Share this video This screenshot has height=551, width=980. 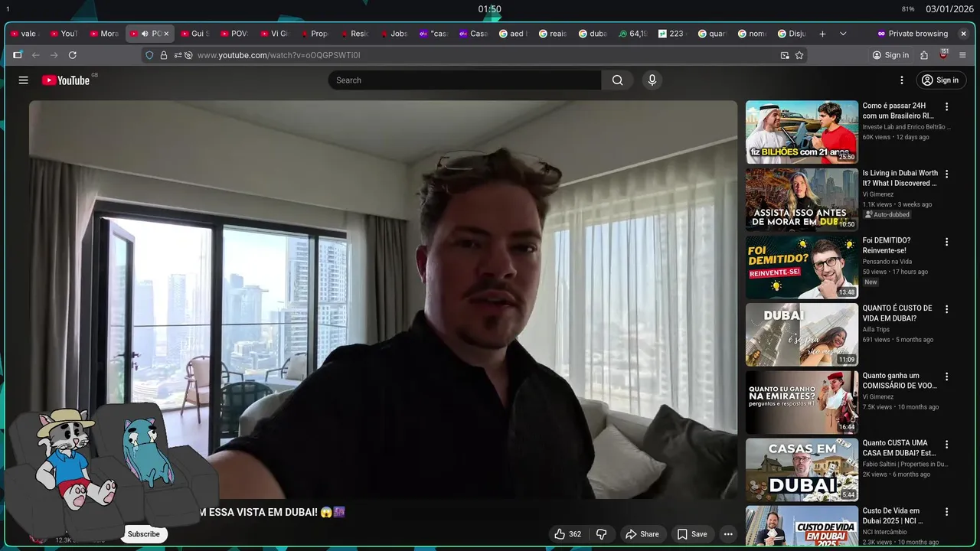pyautogui.click(x=642, y=534)
